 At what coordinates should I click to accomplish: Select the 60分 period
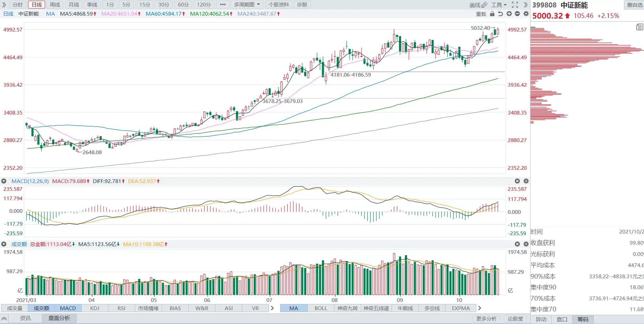pyautogui.click(x=183, y=5)
